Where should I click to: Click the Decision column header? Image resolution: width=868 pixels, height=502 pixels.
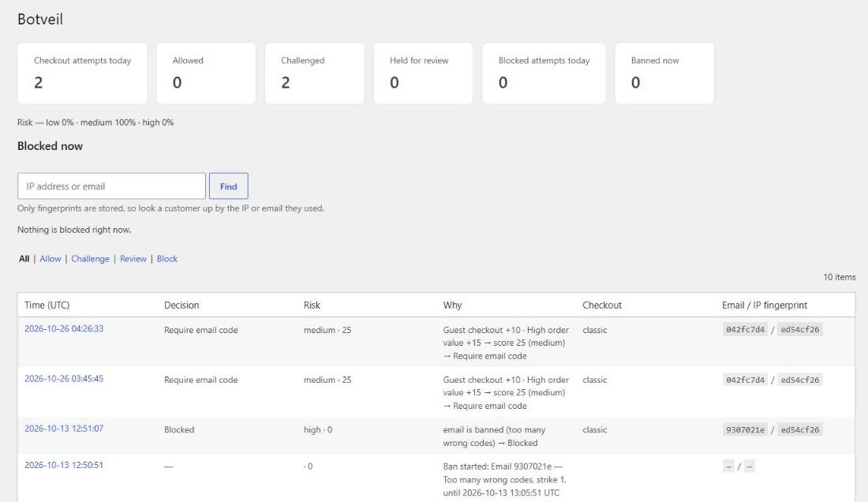tap(181, 305)
